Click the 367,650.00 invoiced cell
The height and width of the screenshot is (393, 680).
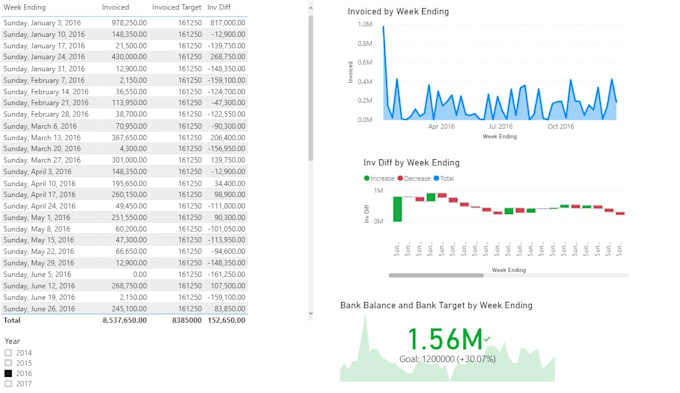point(129,138)
